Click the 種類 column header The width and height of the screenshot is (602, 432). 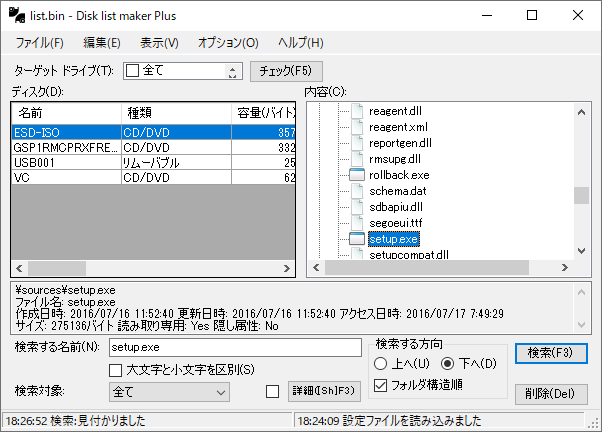pos(176,113)
